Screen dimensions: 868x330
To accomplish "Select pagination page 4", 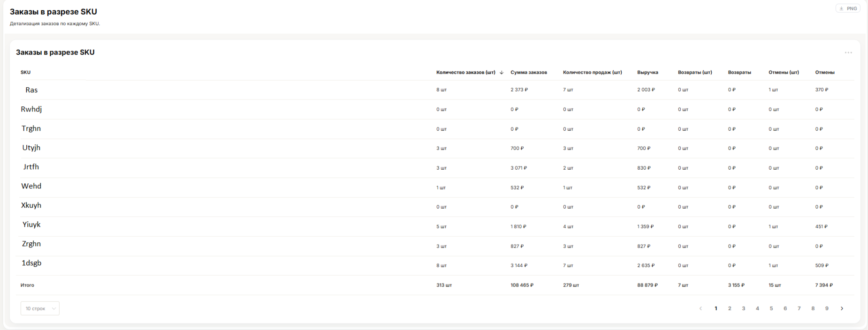I will pos(757,308).
